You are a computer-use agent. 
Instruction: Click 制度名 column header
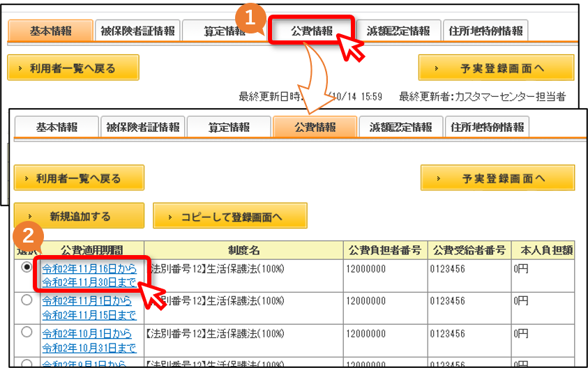(x=243, y=250)
